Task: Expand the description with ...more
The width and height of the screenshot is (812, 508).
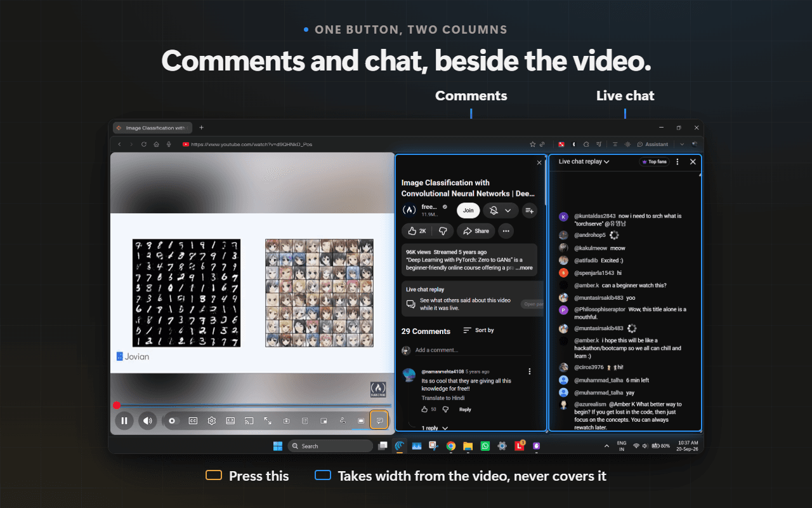Action: tap(524, 268)
